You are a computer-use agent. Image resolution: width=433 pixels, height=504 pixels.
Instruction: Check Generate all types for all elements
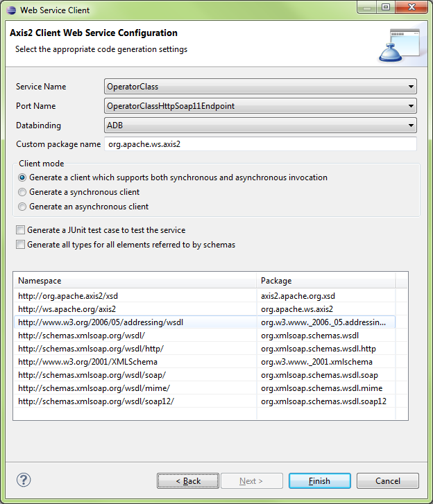click(x=21, y=245)
